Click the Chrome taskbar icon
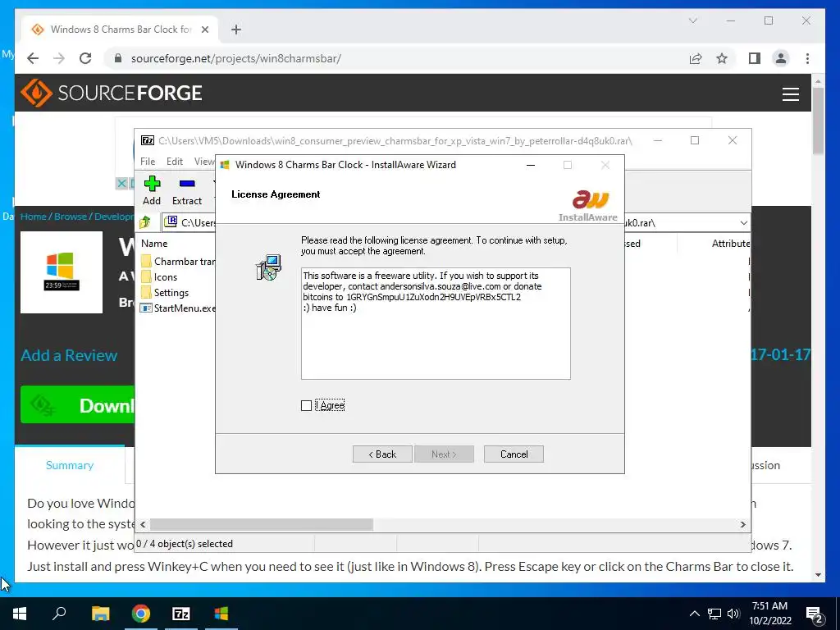Viewport: 840px width, 630px height. click(141, 614)
